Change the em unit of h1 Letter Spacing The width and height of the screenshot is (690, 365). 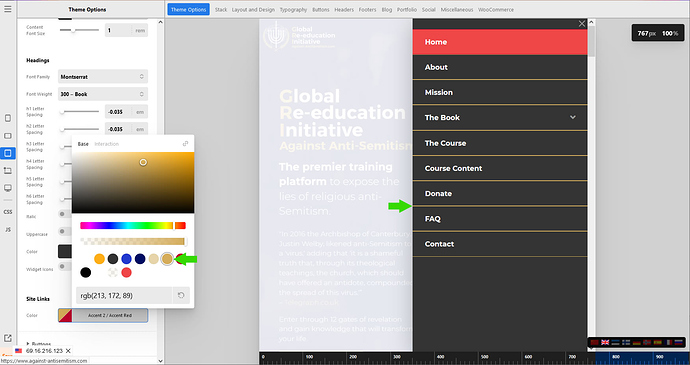(140, 112)
